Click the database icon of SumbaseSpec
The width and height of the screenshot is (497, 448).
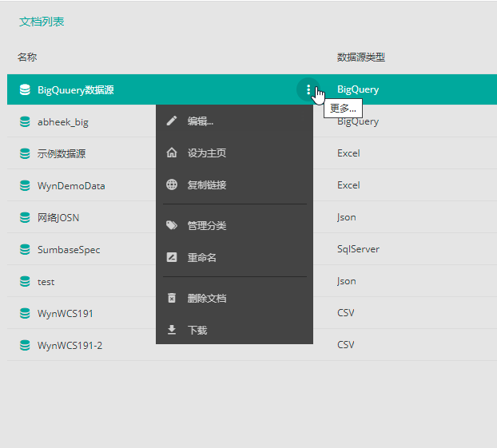point(25,250)
